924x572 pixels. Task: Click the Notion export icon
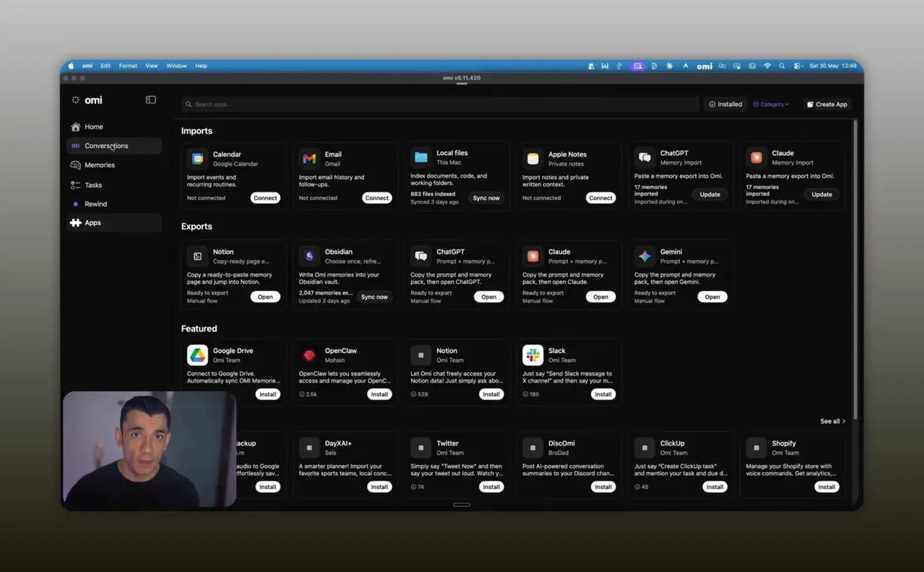[197, 256]
